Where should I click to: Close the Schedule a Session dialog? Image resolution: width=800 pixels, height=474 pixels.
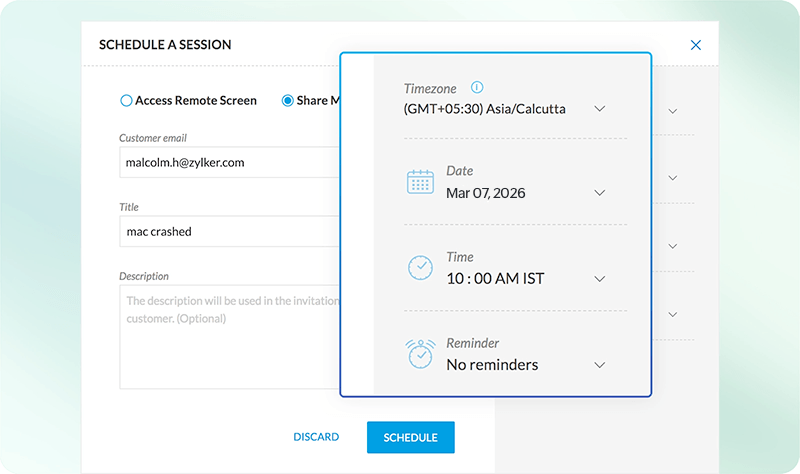tap(696, 45)
